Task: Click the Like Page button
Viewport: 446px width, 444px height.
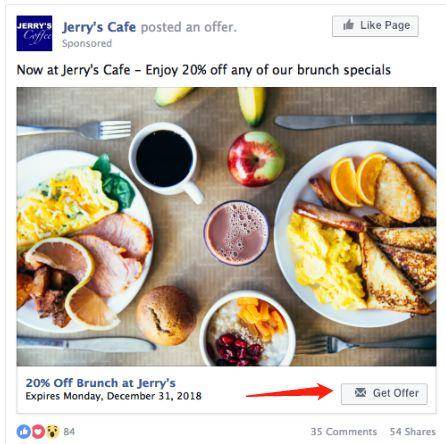Action: coord(375,26)
